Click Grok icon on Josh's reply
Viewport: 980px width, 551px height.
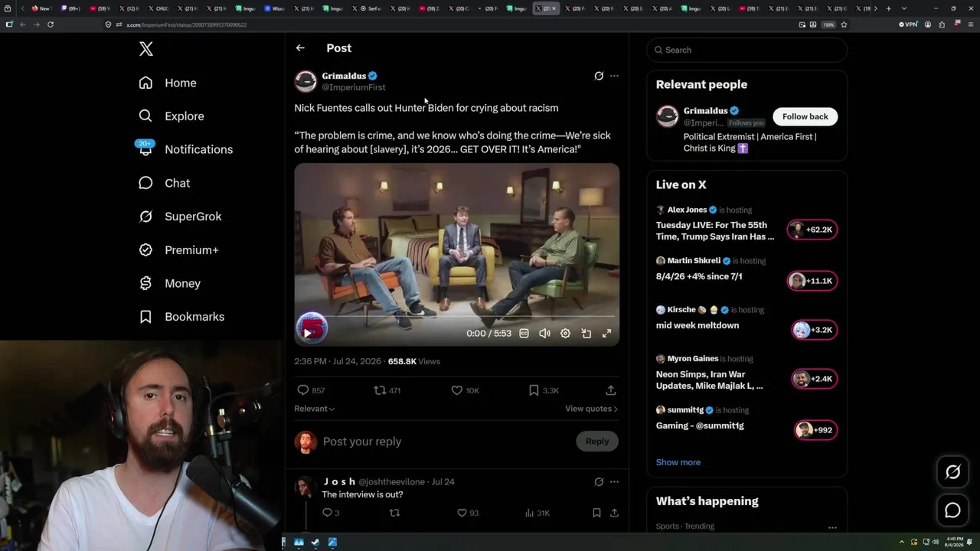[599, 482]
